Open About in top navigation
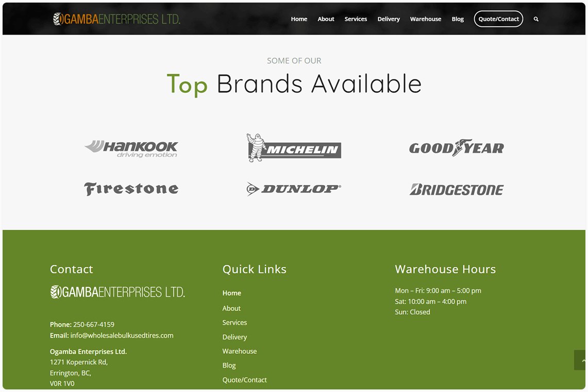This screenshot has width=588, height=392. [326, 19]
